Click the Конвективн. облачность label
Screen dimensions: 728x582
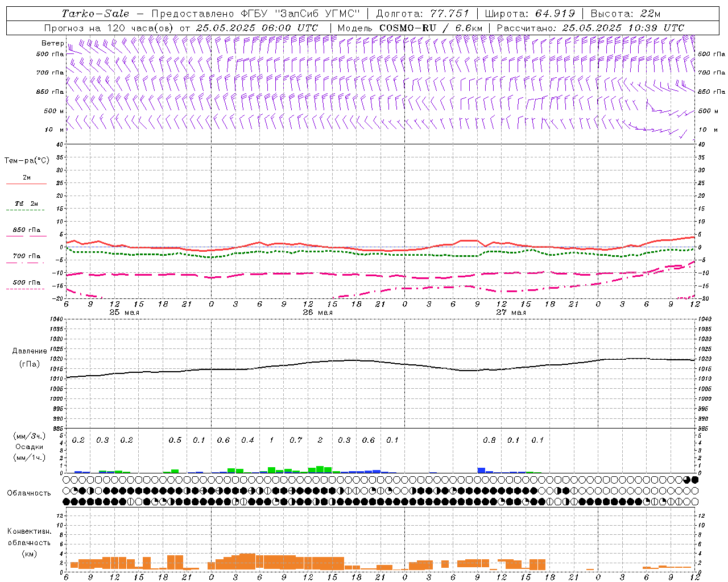[29, 531]
